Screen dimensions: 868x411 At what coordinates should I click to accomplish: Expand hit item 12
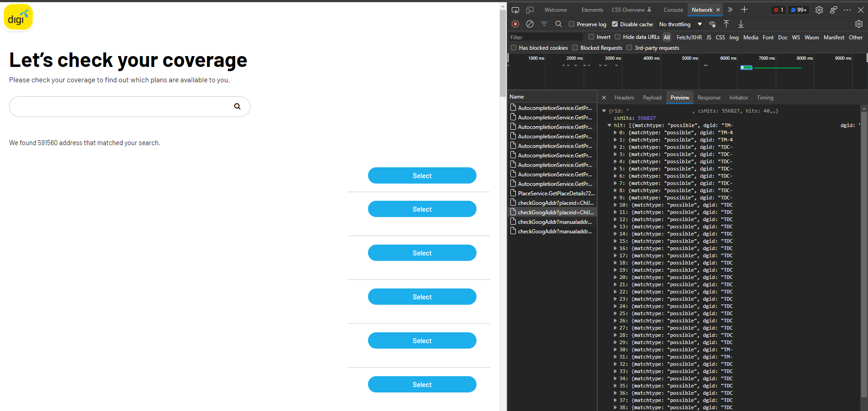coord(615,219)
